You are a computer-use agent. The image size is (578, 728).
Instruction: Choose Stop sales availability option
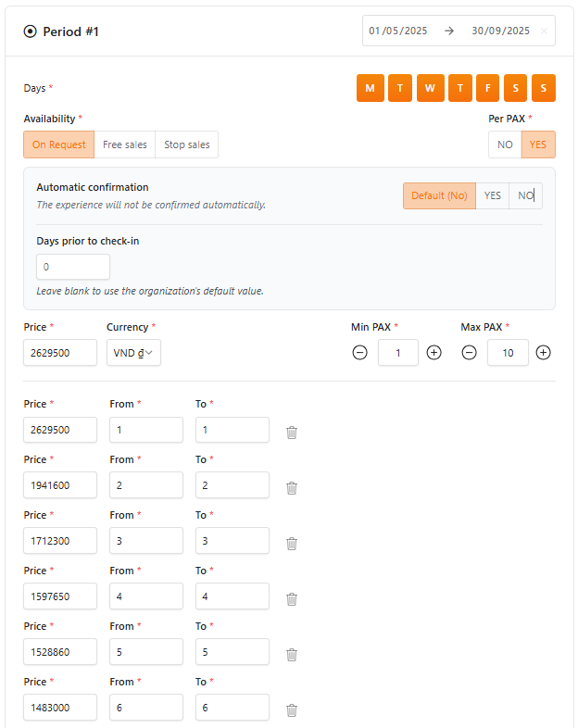pyautogui.click(x=187, y=144)
